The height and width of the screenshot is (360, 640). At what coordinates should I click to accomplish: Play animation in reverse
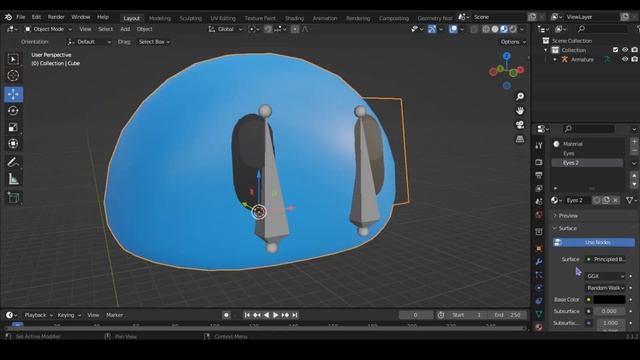click(x=266, y=315)
